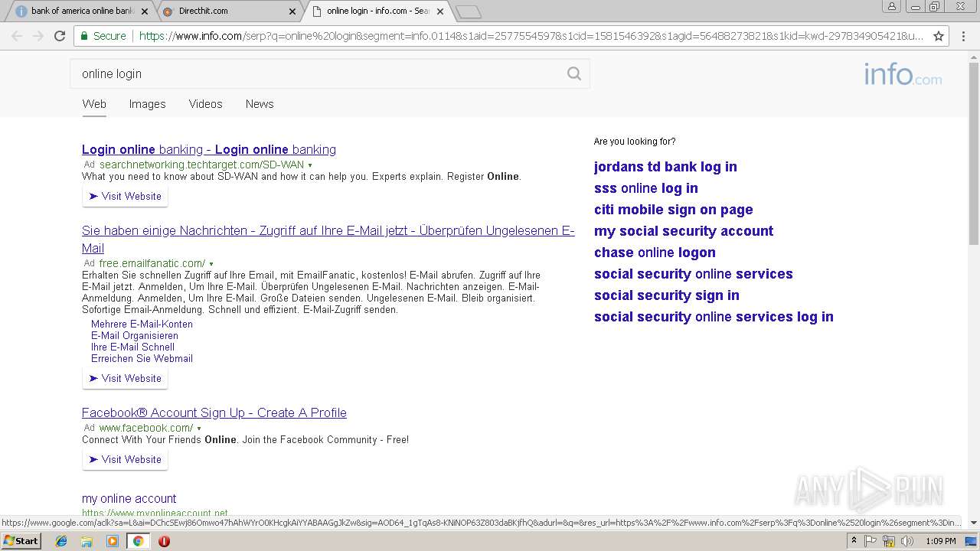Screen dimensions: 980x551
Task: Expand ad dropdown next to techtarget URL
Action: (310, 165)
